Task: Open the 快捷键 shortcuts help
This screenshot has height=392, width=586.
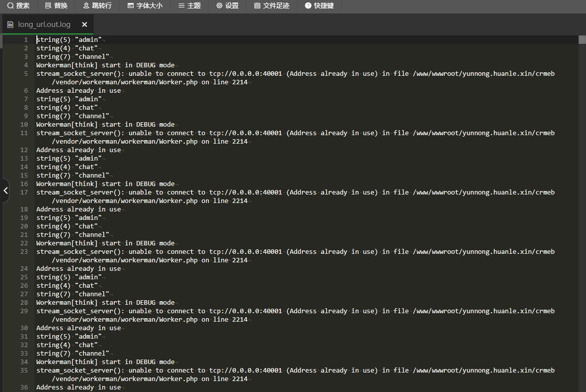Action: (x=319, y=6)
